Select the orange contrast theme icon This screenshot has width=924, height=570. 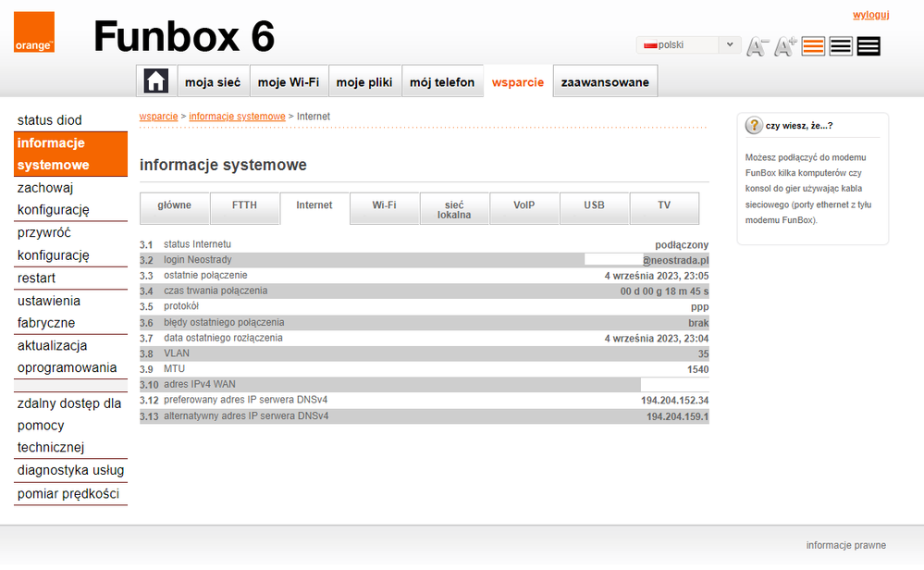813,46
